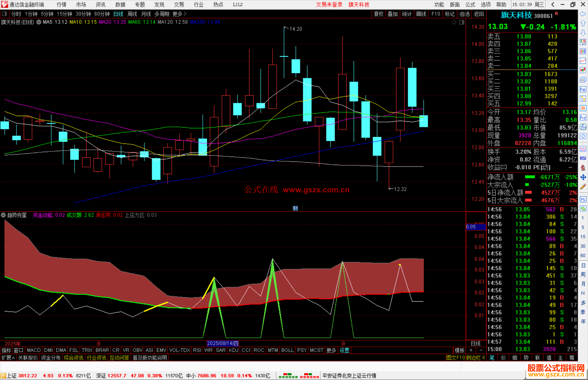
Task: Click the back arrow icon in right sidebar
Action: point(583,14)
